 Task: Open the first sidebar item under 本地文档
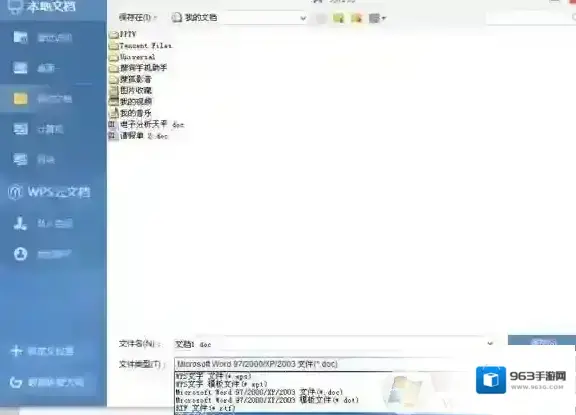[x=42, y=37]
